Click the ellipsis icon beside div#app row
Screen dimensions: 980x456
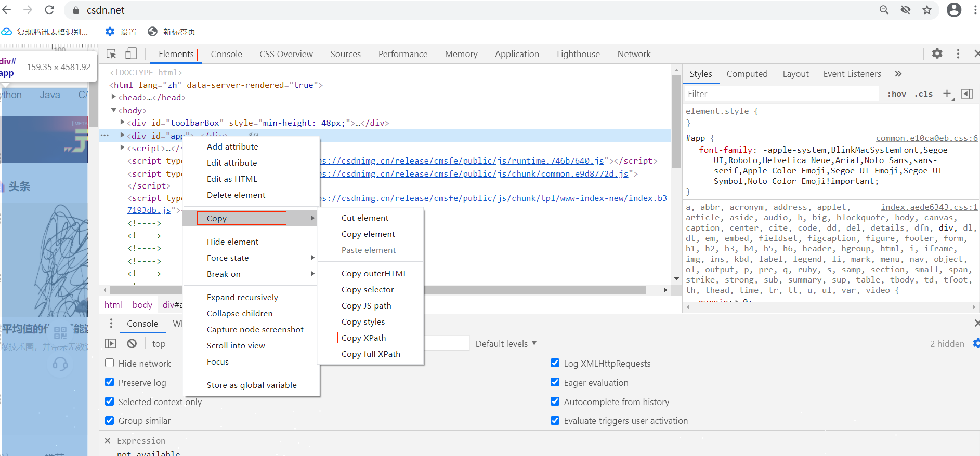pos(104,136)
